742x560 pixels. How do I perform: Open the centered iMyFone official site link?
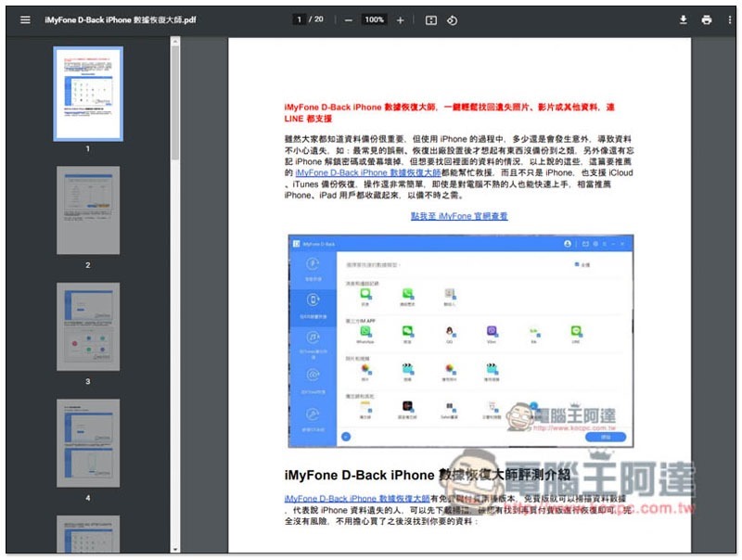click(459, 216)
